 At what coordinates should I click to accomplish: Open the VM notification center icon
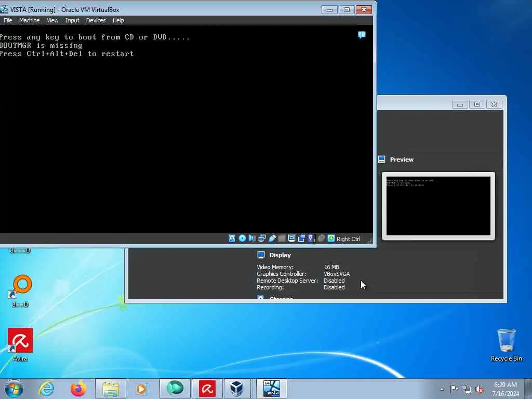(362, 35)
